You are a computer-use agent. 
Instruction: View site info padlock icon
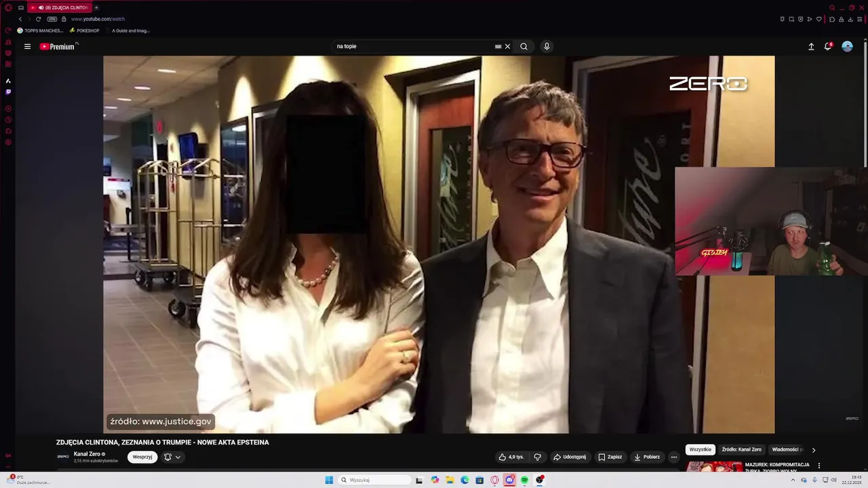point(64,19)
